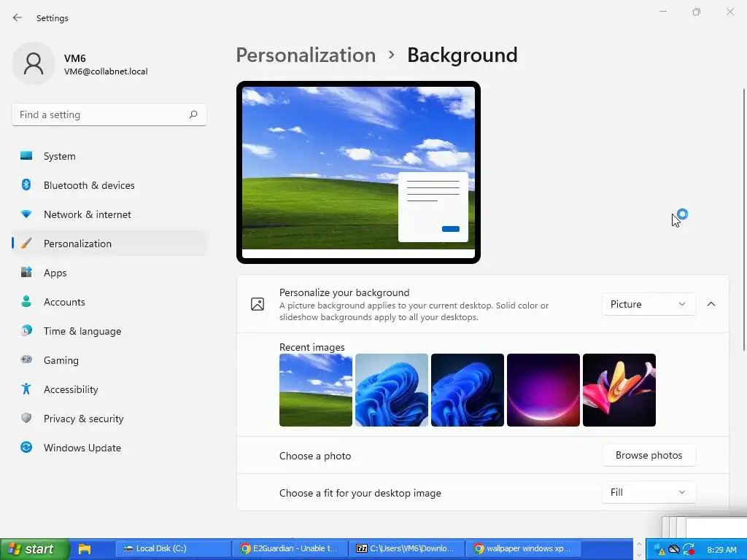Image resolution: width=747 pixels, height=560 pixels.
Task: Open Network & internet settings
Action: [109, 214]
